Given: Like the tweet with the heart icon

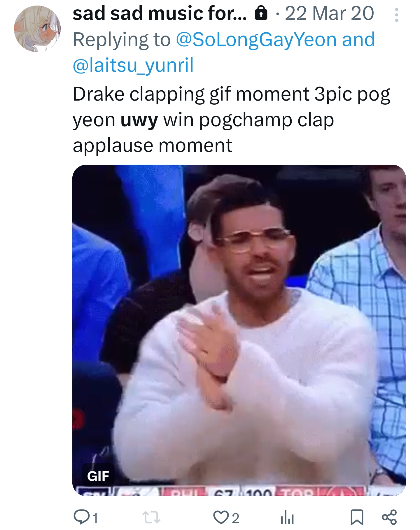Looking at the screenshot, I should click(220, 517).
